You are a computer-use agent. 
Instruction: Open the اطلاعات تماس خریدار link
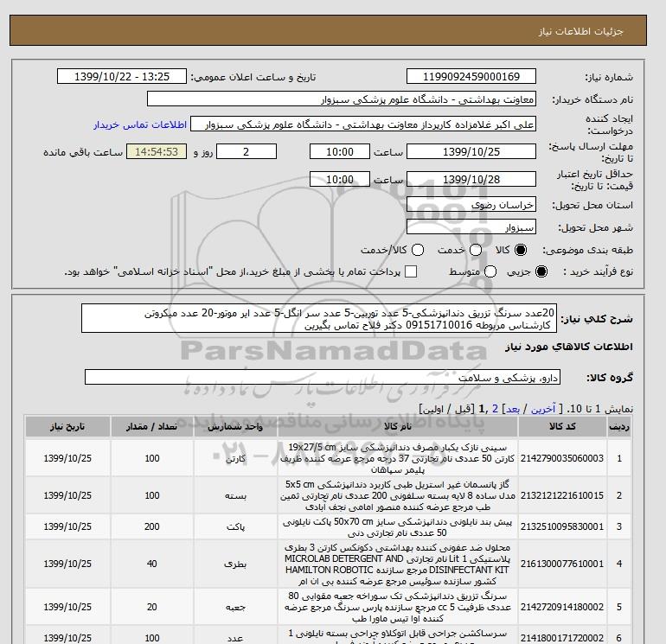point(140,124)
